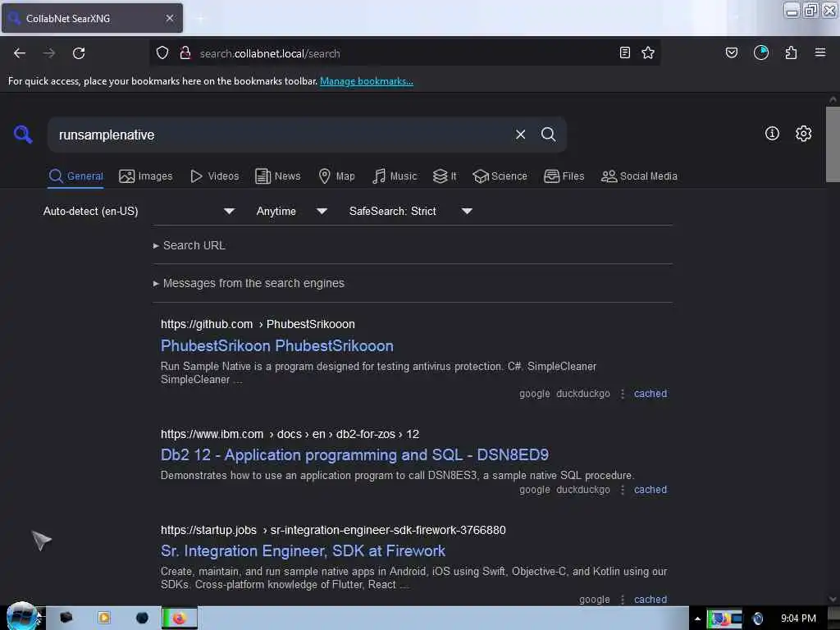840x630 pixels.
Task: Switch to the Videos category
Action: pyautogui.click(x=214, y=176)
